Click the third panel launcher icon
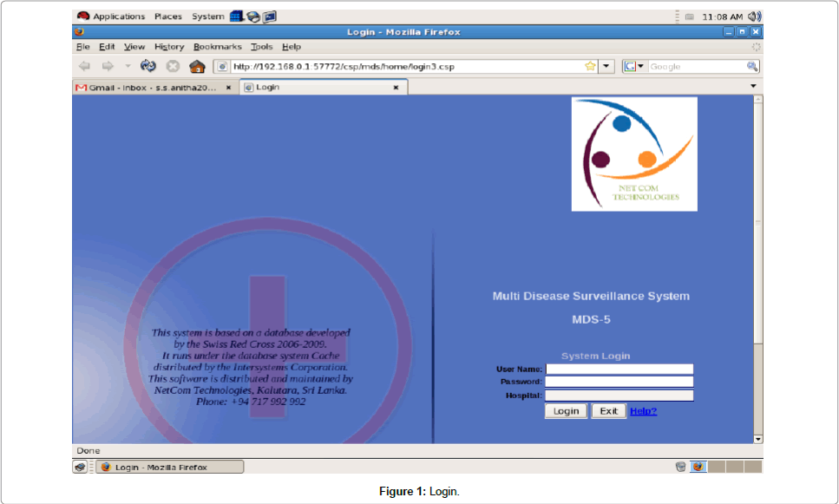839x504 pixels. point(270,16)
